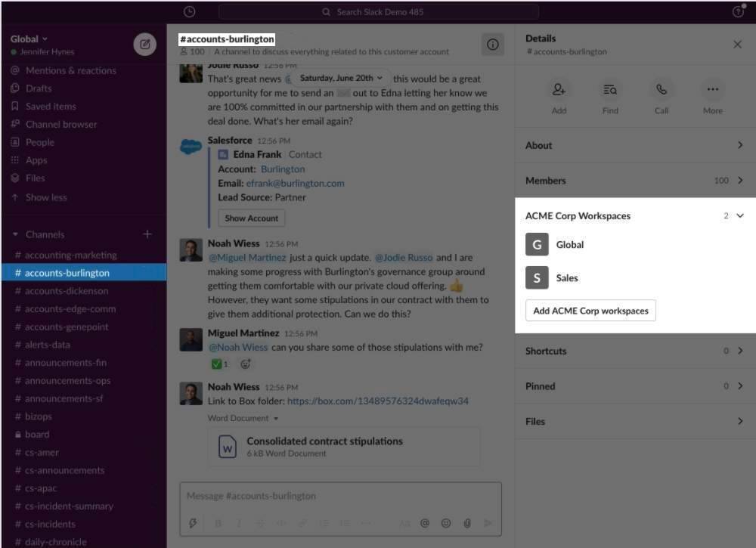The image size is (756, 548).
Task: Open the emoji picker in composer
Action: [446, 523]
